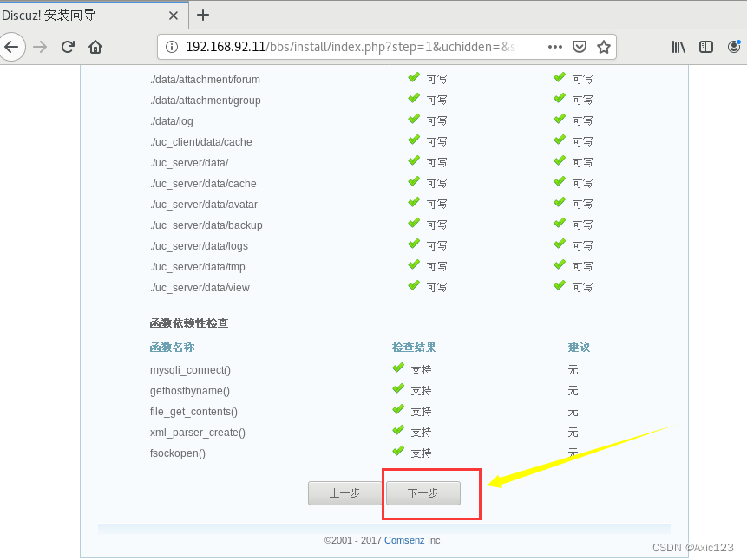Toggle the sidebar view icon
Image resolution: width=747 pixels, height=560 pixels.
pyautogui.click(x=706, y=47)
